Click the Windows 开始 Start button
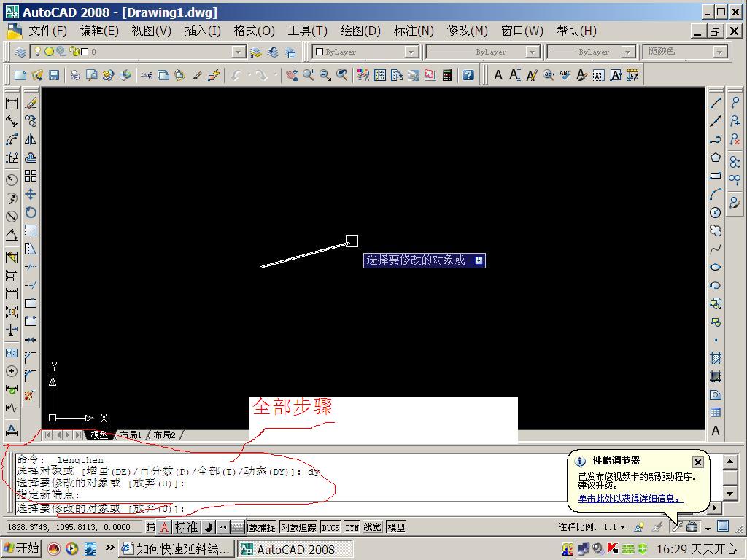The height and width of the screenshot is (560, 747). point(21,548)
